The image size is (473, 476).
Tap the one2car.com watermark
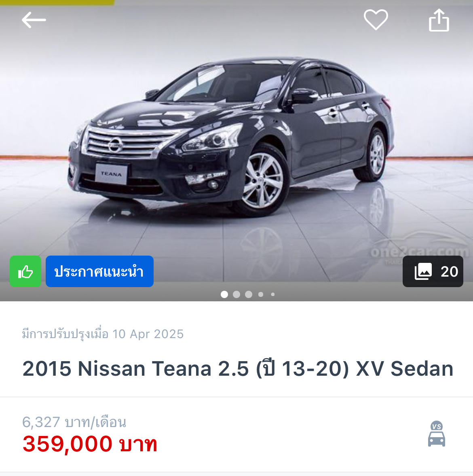point(420,252)
